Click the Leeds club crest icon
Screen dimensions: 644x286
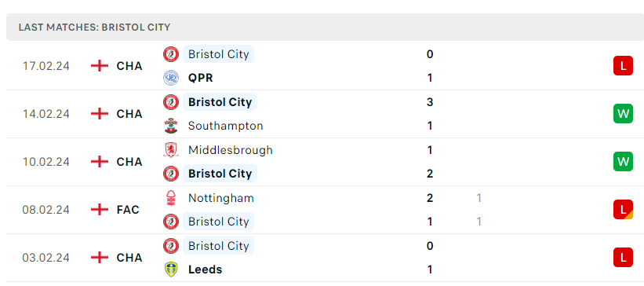click(x=171, y=269)
